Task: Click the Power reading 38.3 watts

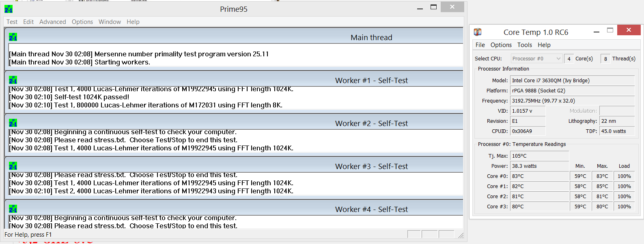Action: [539, 166]
